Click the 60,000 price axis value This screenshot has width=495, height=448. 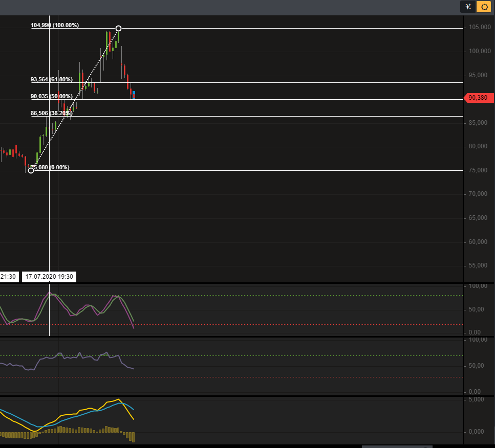pos(478,242)
